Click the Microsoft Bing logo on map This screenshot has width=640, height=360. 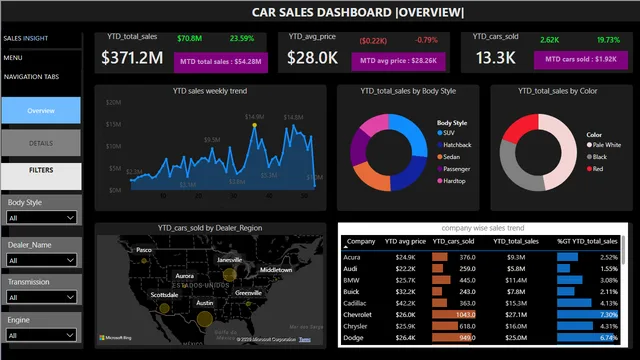point(116,338)
